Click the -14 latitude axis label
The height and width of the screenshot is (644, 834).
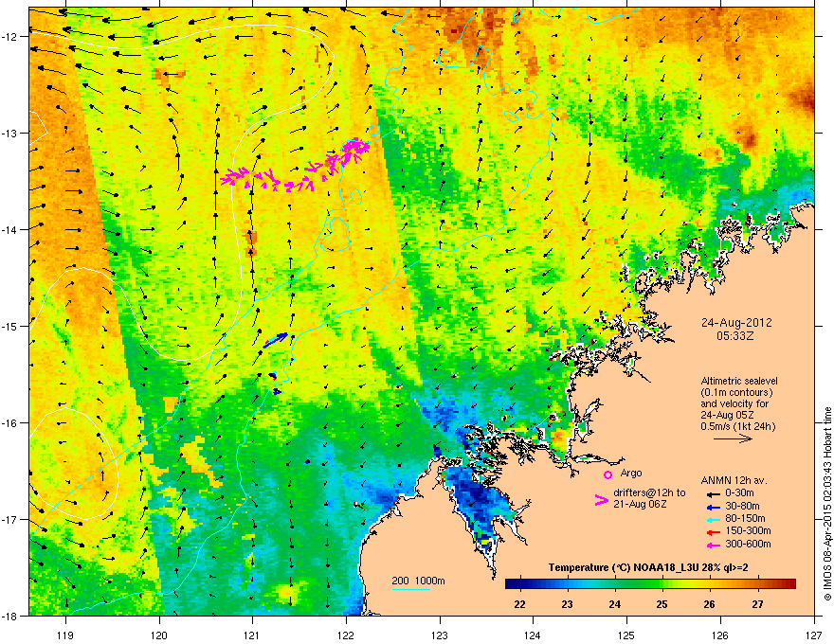coord(10,230)
